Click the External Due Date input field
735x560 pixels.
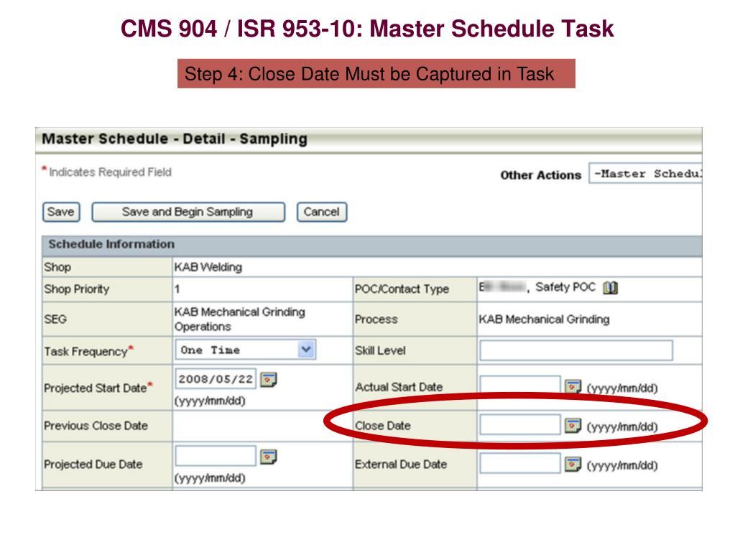coord(520,463)
